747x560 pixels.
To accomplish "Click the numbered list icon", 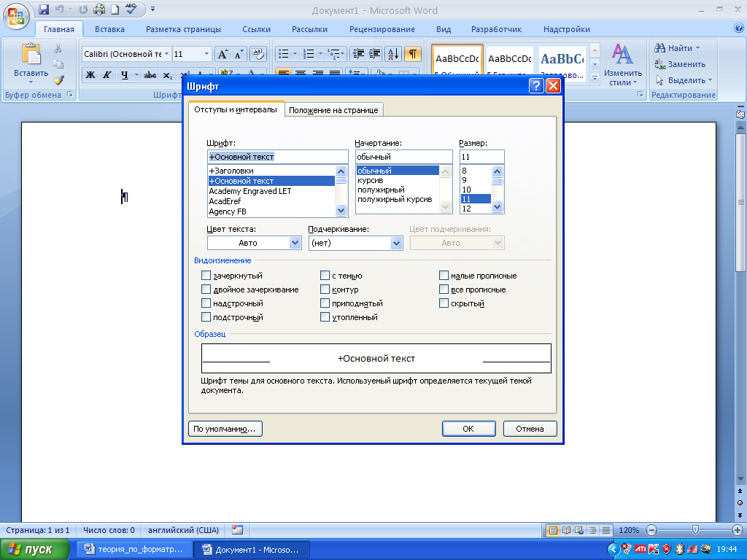I will 309,54.
